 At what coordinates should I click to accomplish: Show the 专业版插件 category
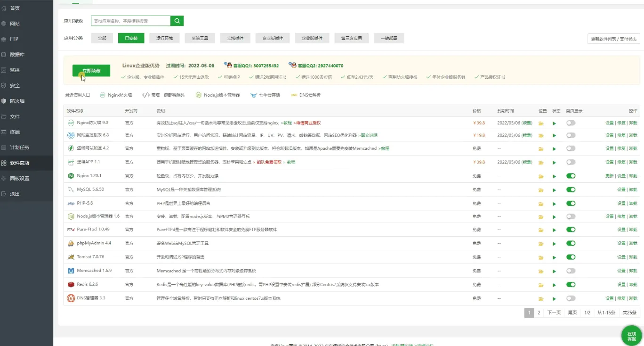click(x=273, y=38)
